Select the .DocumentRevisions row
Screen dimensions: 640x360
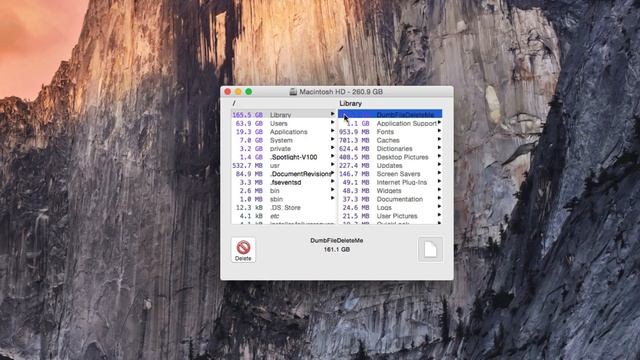[284, 174]
